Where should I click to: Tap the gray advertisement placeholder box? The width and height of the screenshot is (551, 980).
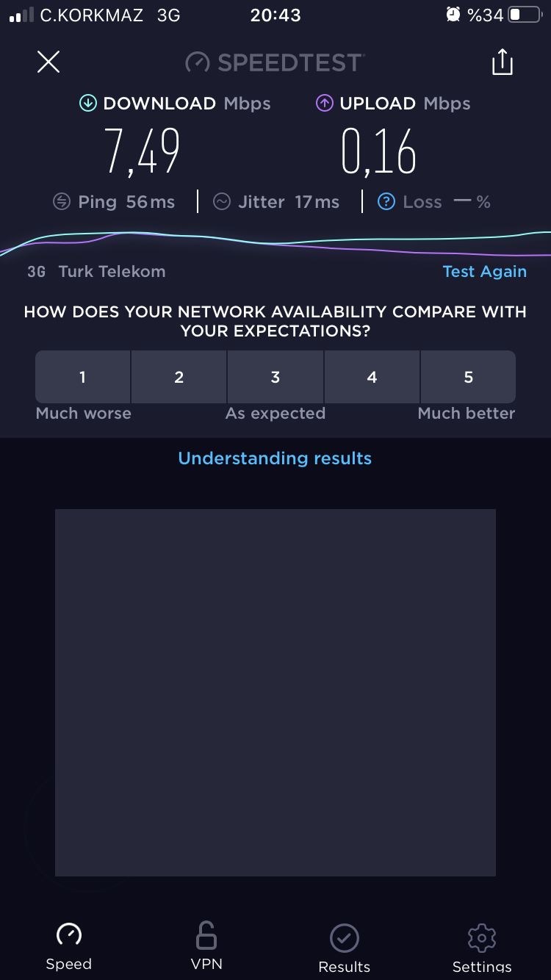click(x=275, y=693)
